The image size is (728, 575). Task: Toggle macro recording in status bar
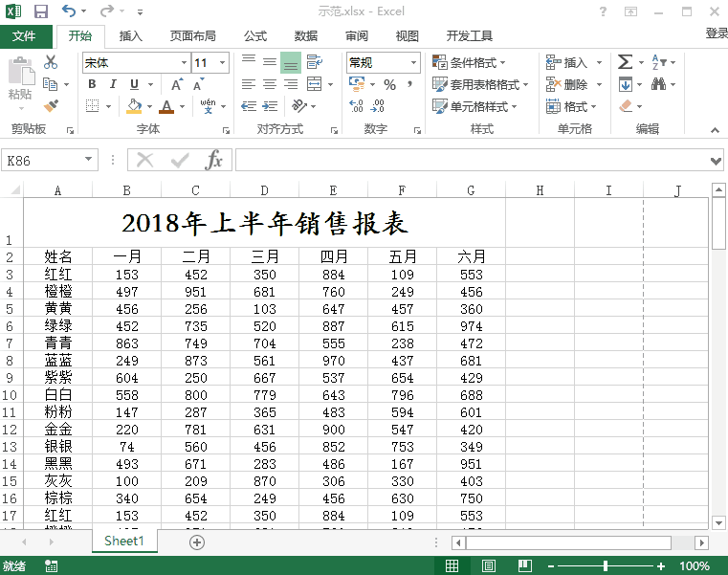[x=51, y=566]
